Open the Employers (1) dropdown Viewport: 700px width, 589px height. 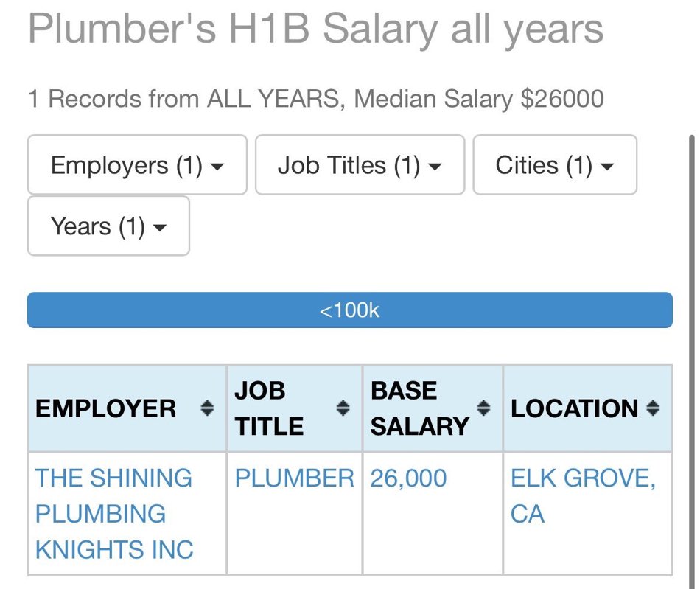point(137,165)
